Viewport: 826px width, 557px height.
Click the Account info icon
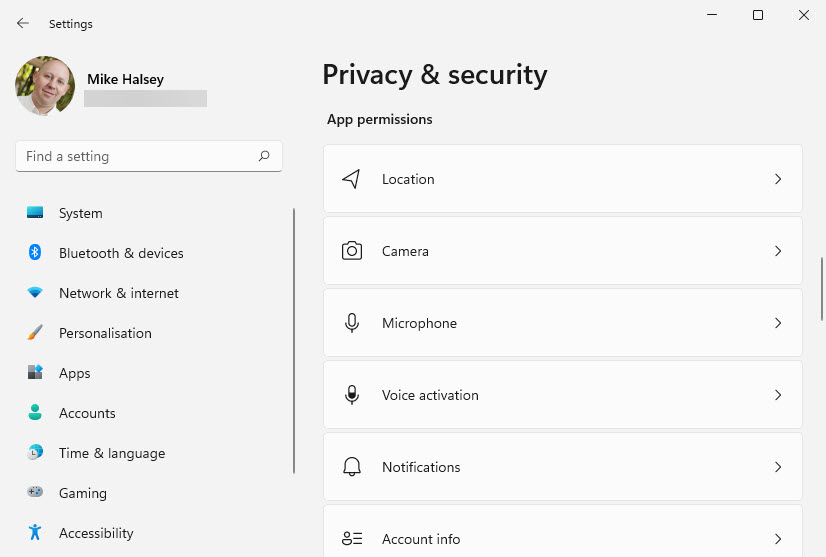(x=351, y=539)
